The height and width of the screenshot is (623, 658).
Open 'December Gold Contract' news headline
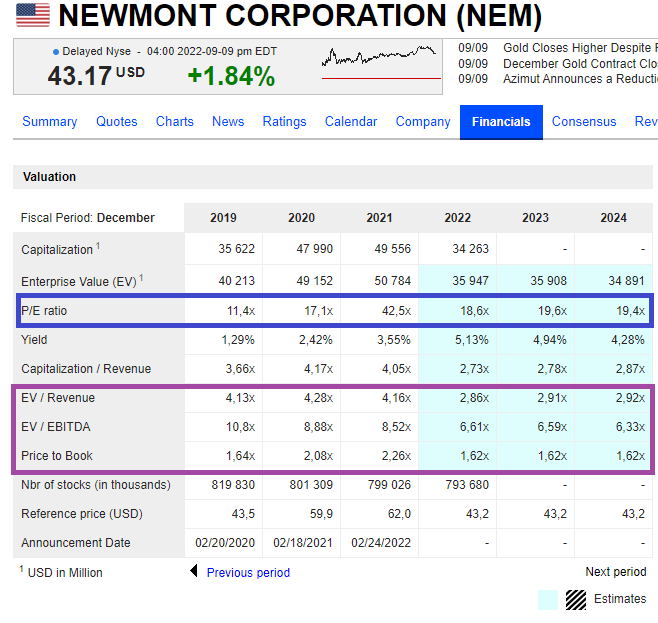[580, 63]
